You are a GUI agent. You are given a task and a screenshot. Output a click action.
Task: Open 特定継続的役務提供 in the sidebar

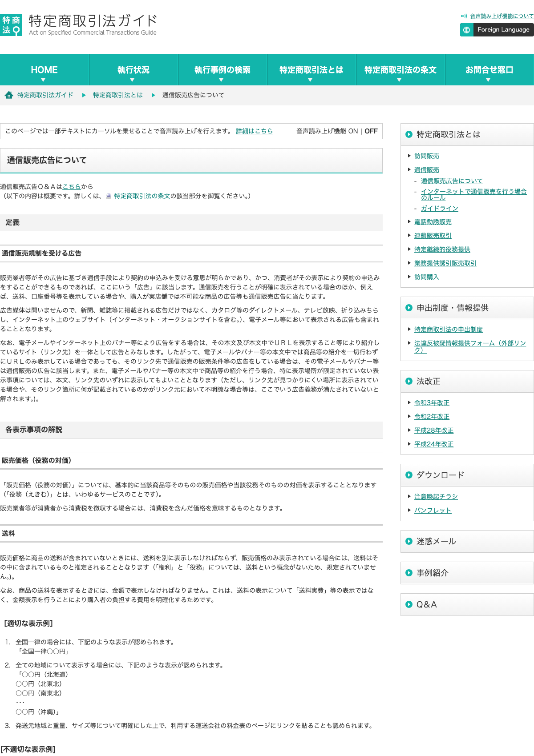coord(442,249)
